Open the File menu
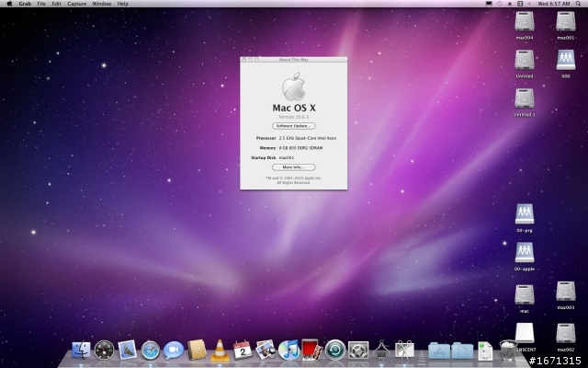 41,4
